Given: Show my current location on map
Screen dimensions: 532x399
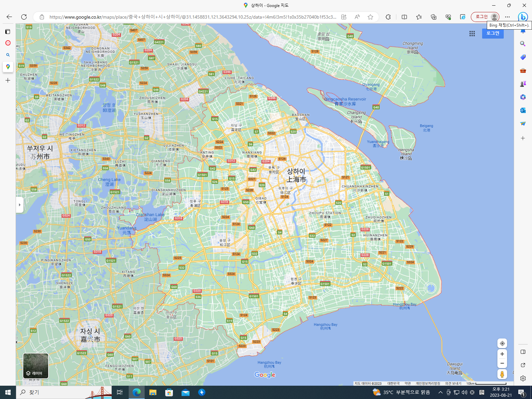Looking at the screenshot, I should 502,343.
